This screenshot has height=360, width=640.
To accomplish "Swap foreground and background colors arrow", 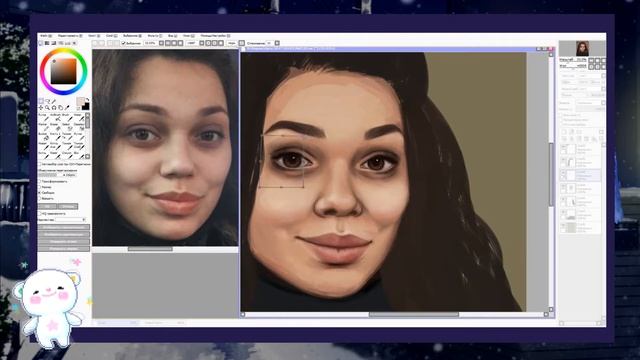I will coord(87,100).
